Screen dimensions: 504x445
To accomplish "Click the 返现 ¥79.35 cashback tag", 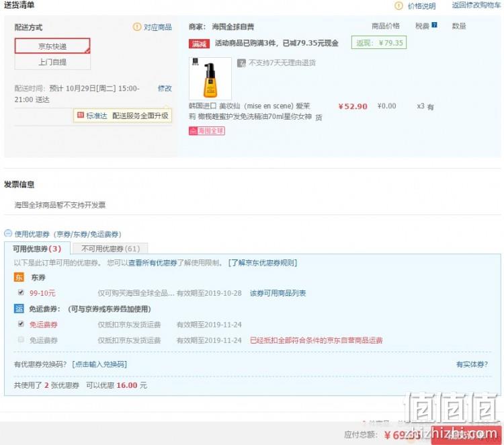I will pos(379,43).
